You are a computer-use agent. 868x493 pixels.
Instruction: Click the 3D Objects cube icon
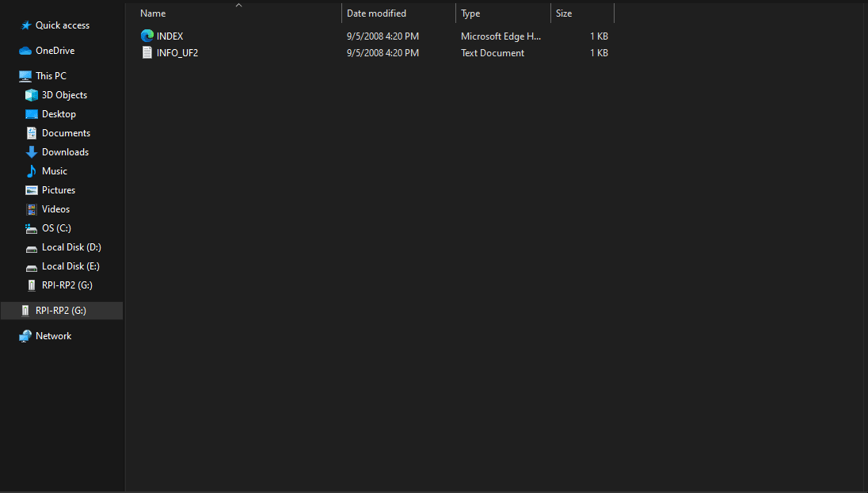coord(32,95)
